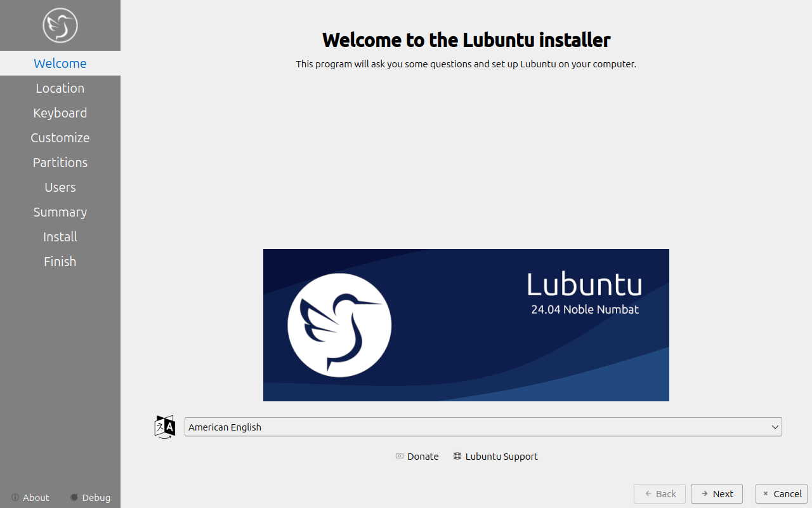Image resolution: width=812 pixels, height=508 pixels.
Task: Click the Back button
Action: pyautogui.click(x=660, y=494)
